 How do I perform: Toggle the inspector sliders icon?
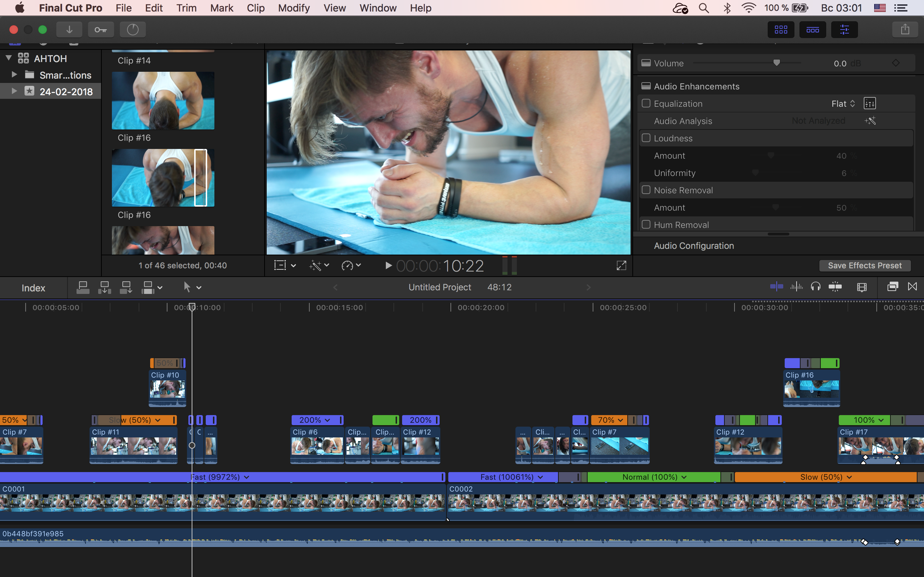pos(844,29)
